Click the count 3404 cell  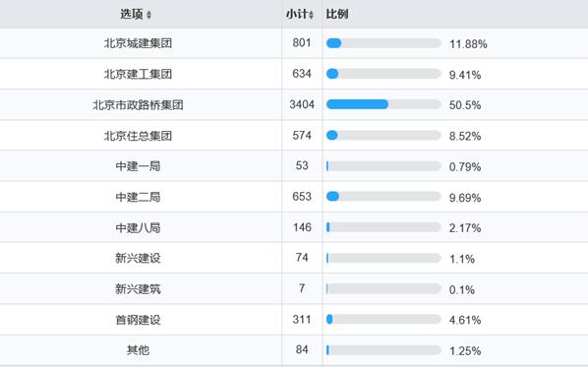pos(302,104)
